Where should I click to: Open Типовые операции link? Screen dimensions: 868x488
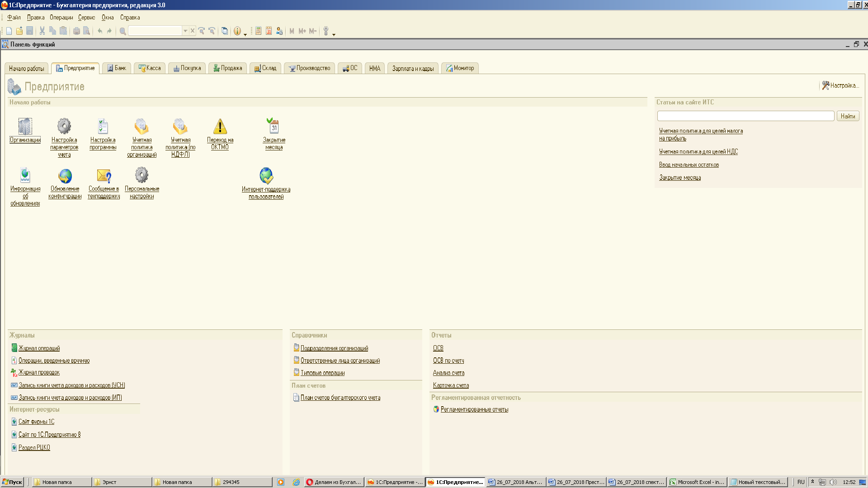(322, 373)
